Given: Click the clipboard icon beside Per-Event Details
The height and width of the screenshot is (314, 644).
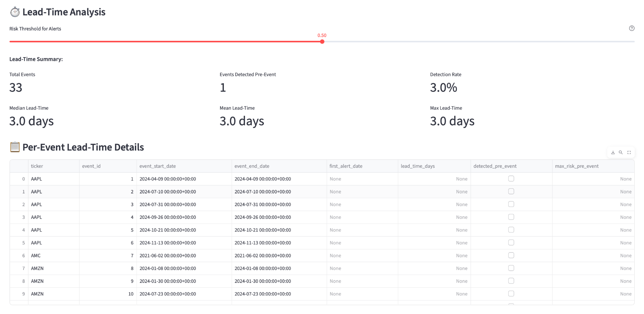Looking at the screenshot, I should (15, 147).
